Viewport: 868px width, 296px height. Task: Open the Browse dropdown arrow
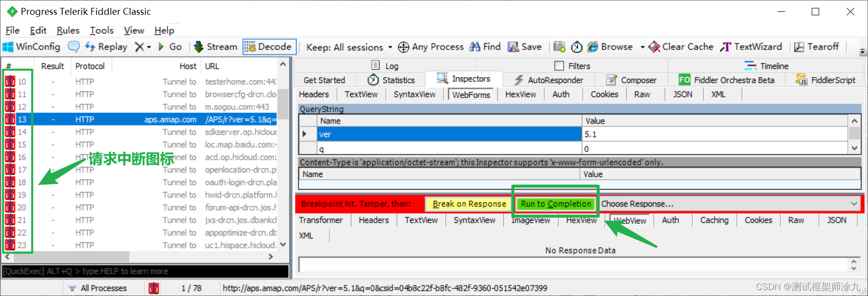[642, 47]
